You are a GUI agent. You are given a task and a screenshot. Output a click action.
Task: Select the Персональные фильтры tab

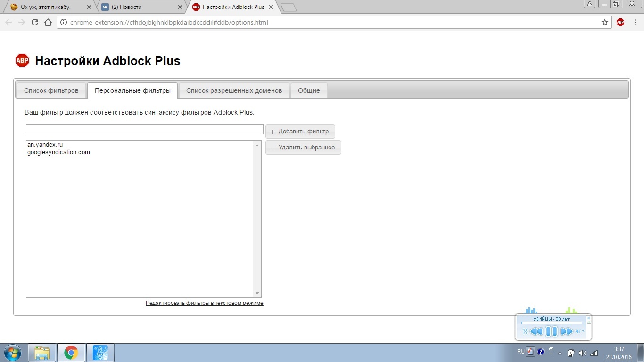click(x=132, y=90)
